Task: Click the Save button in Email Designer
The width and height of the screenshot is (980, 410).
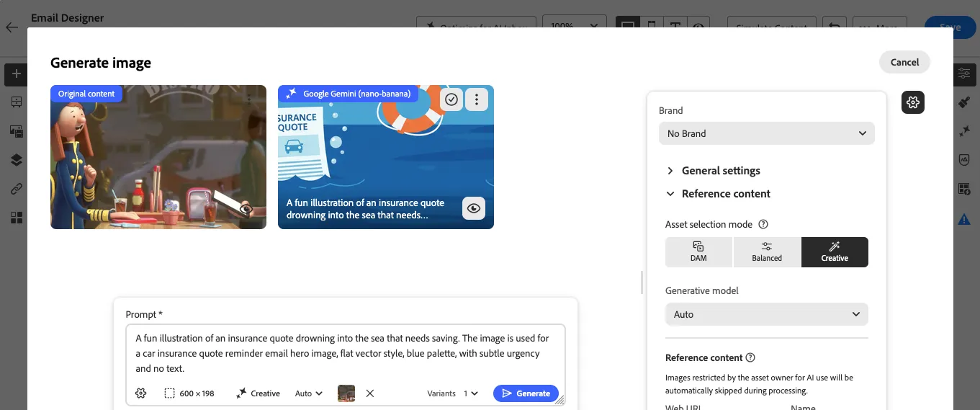Action: pyautogui.click(x=950, y=27)
